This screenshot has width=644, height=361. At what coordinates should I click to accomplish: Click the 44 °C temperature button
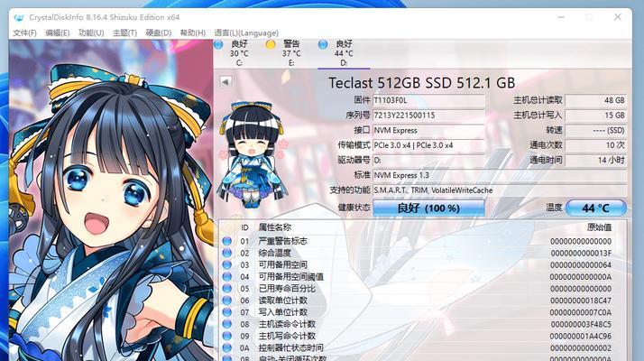pyautogui.click(x=596, y=208)
